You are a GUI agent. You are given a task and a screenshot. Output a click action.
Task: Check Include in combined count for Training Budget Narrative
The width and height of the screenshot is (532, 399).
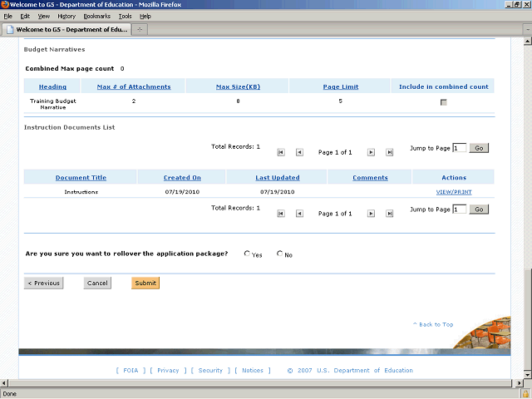(x=443, y=102)
